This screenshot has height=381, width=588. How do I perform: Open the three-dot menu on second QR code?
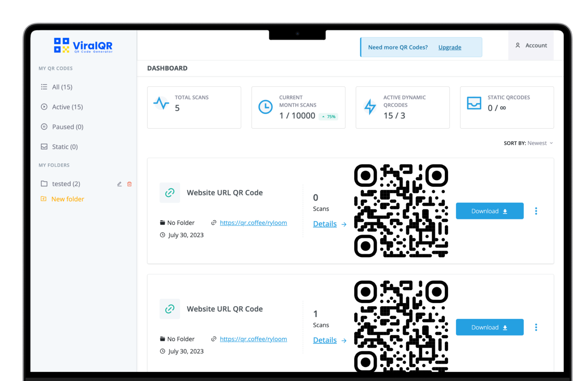coord(536,327)
